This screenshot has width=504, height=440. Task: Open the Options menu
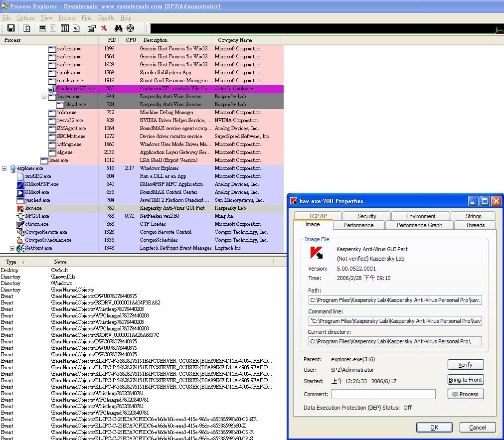pyautogui.click(x=26, y=18)
